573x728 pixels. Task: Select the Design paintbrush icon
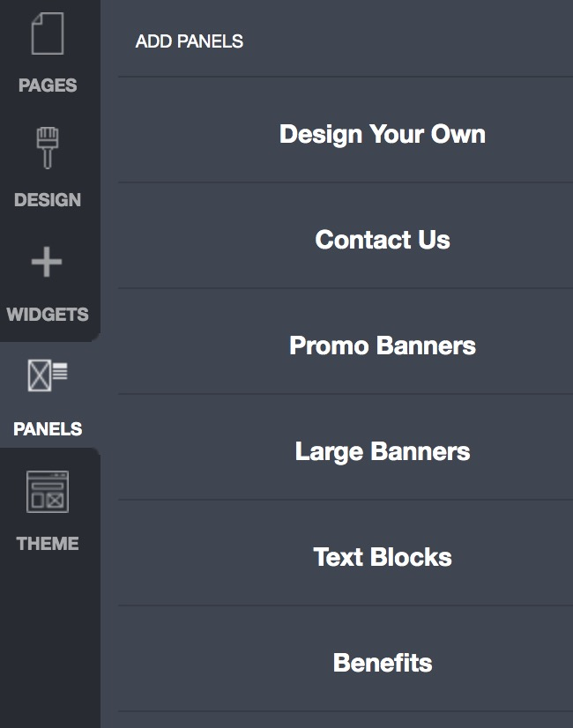(48, 148)
